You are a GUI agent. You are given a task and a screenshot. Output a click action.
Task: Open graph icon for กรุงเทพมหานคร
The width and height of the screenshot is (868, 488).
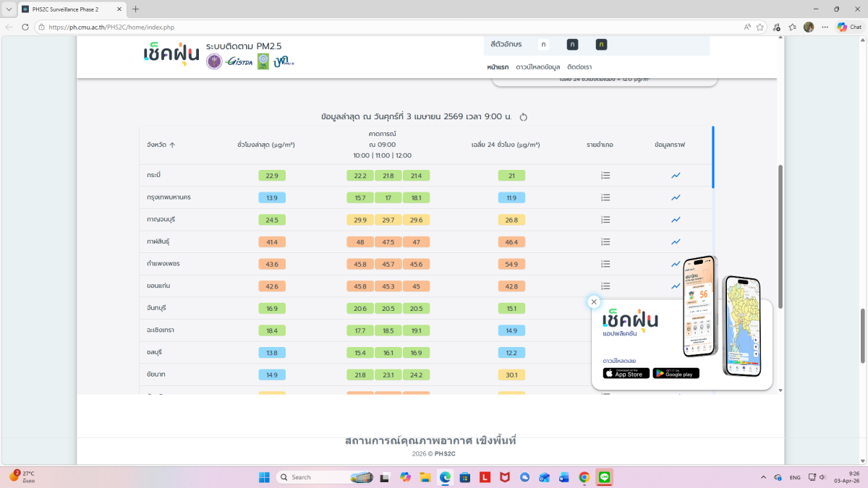pos(676,197)
